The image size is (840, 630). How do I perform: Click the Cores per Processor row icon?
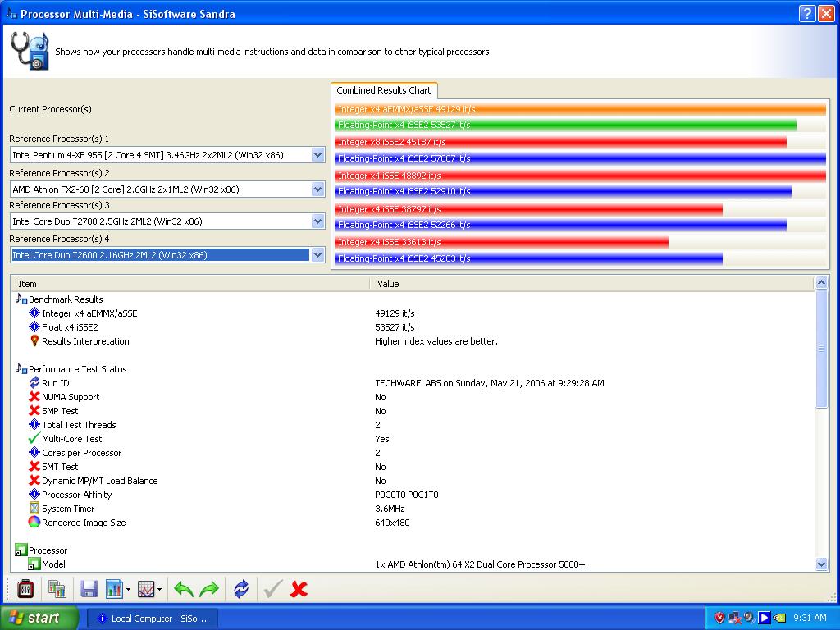pos(34,452)
